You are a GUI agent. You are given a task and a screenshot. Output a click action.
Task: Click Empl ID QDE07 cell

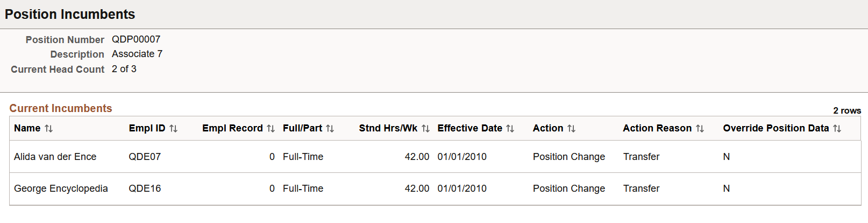pyautogui.click(x=145, y=157)
